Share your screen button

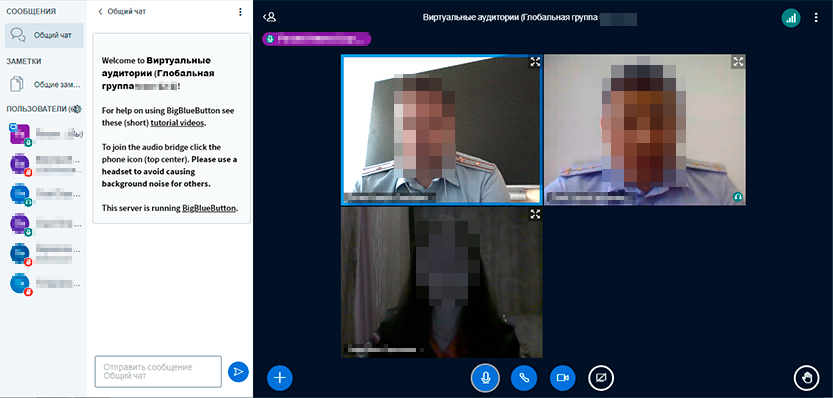click(601, 378)
